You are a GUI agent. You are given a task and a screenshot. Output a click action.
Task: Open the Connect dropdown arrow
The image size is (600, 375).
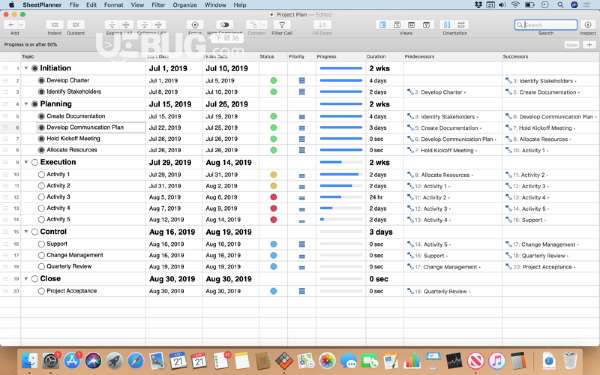tap(264, 25)
